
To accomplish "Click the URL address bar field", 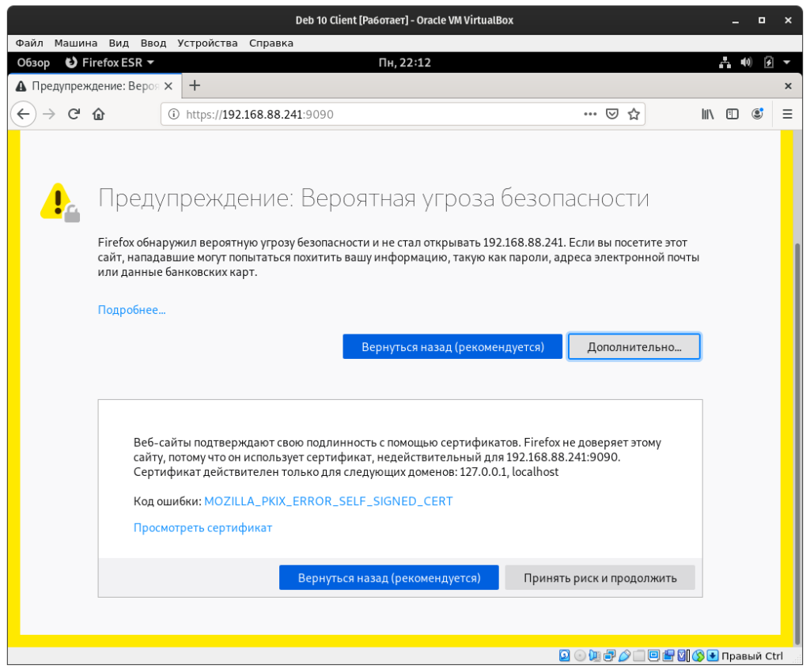I will click(x=380, y=114).
